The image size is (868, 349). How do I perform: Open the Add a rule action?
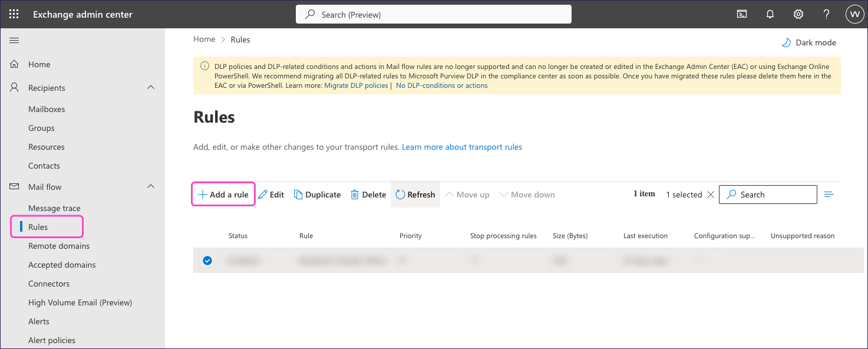[223, 194]
